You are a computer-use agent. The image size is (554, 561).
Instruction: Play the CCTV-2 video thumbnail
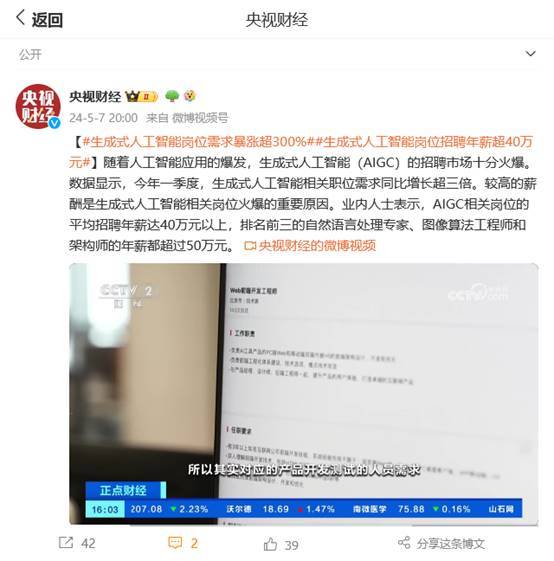point(303,394)
